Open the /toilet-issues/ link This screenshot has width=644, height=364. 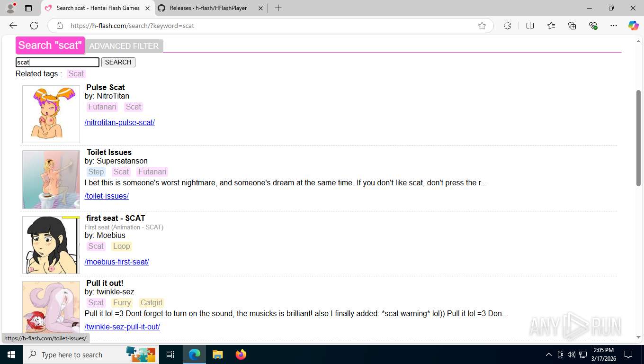(107, 196)
